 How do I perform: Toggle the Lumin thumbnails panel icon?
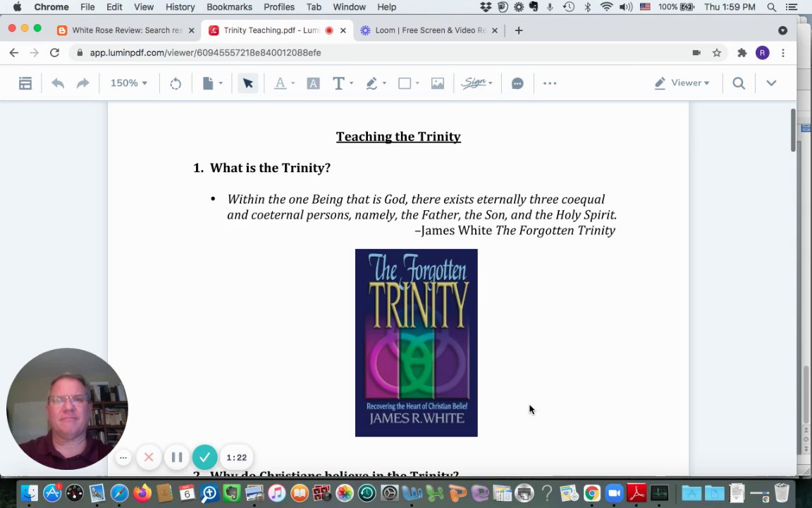click(x=25, y=83)
